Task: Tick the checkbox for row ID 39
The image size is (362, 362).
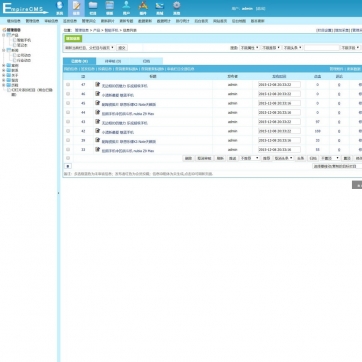Action: click(x=68, y=140)
